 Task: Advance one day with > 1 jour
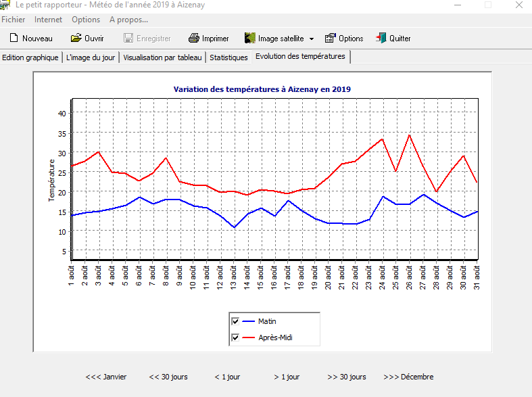(x=287, y=377)
